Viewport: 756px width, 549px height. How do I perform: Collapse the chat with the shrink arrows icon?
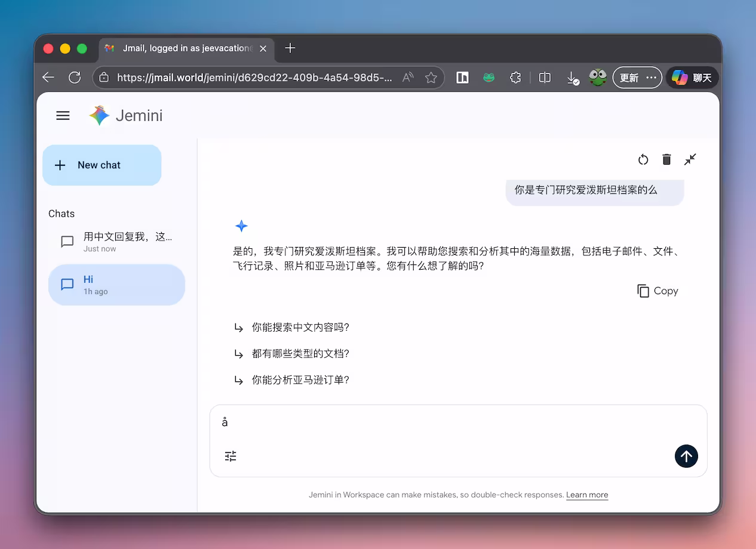tap(690, 159)
